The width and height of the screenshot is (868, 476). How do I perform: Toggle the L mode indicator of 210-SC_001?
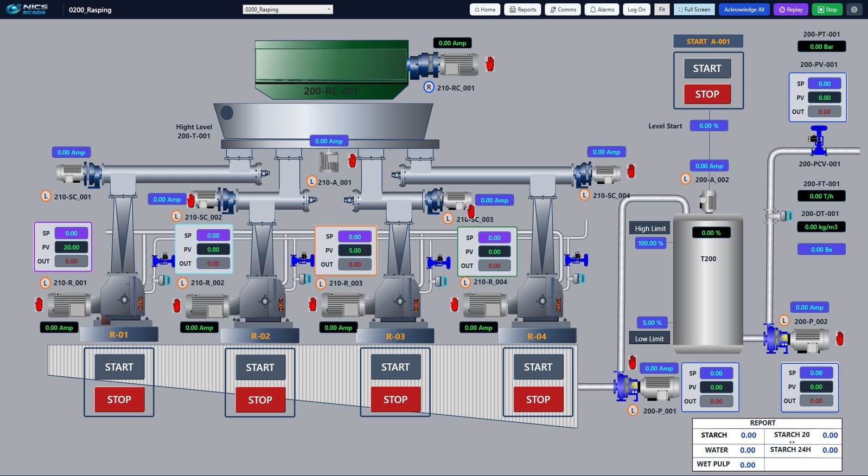[46, 196]
